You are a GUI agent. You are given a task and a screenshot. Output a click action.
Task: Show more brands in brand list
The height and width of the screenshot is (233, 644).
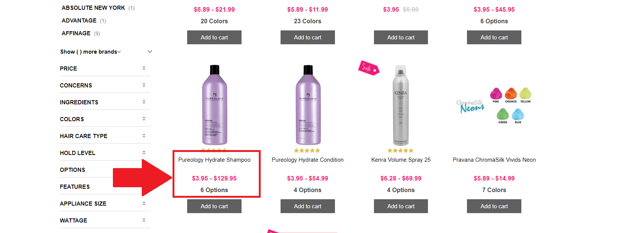(x=90, y=52)
